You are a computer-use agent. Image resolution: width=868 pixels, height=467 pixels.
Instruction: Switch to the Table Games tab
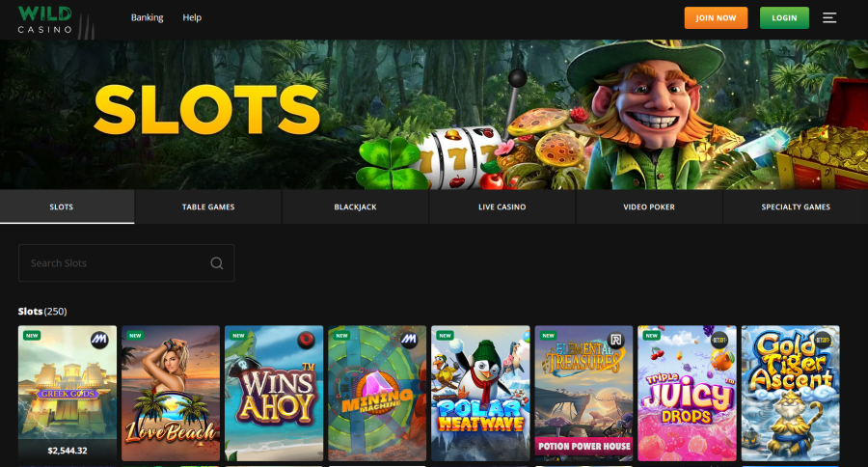click(x=208, y=206)
